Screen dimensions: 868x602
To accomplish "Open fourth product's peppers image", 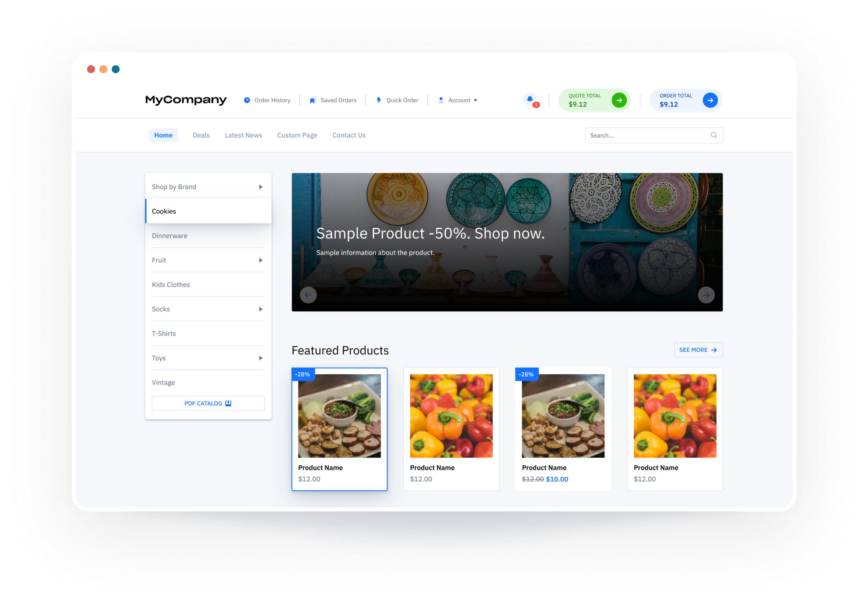I will click(x=675, y=416).
